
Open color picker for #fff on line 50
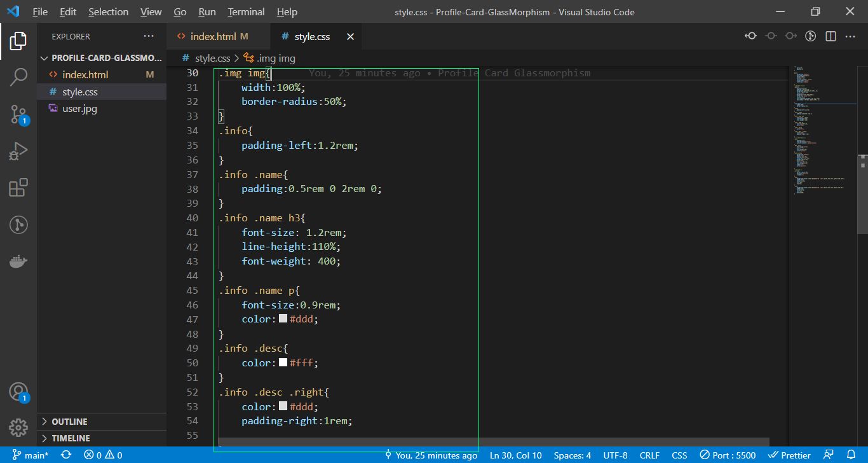point(283,363)
